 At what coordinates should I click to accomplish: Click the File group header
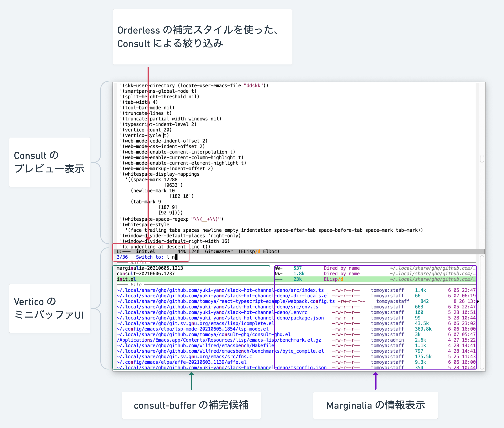coord(136,285)
